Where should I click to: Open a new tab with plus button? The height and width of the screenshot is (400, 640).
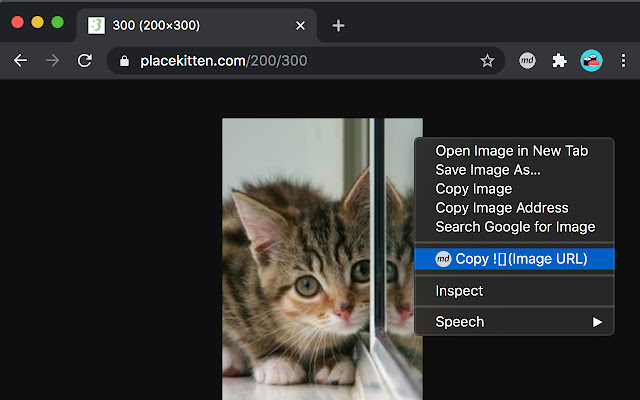tap(338, 25)
